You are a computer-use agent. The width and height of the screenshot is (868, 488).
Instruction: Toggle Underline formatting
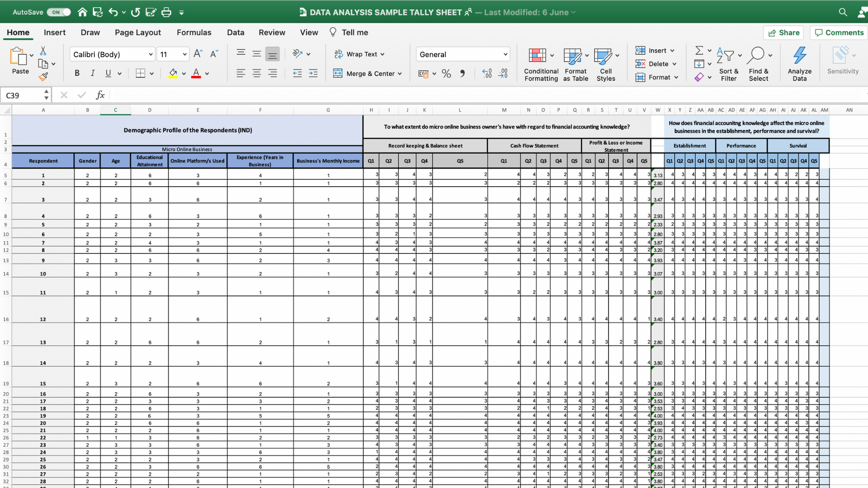(x=108, y=73)
